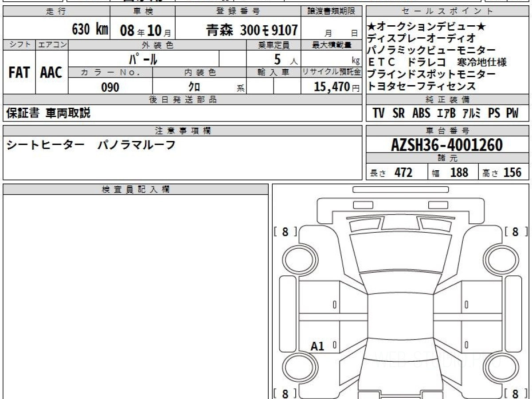The height and width of the screenshot is (399, 532).
Task: Click seating capacity 5 人
Action: [x=285, y=59]
